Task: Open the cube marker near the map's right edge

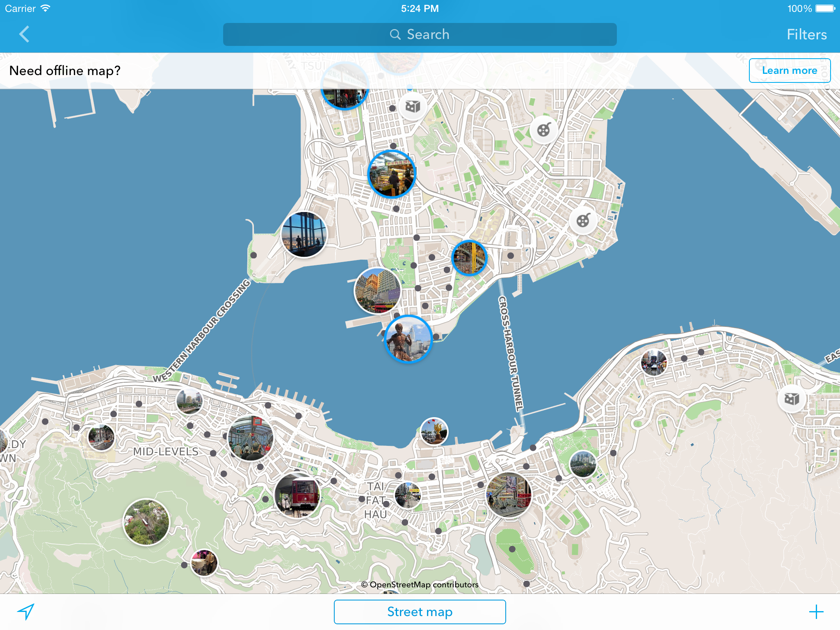Action: 792,399
